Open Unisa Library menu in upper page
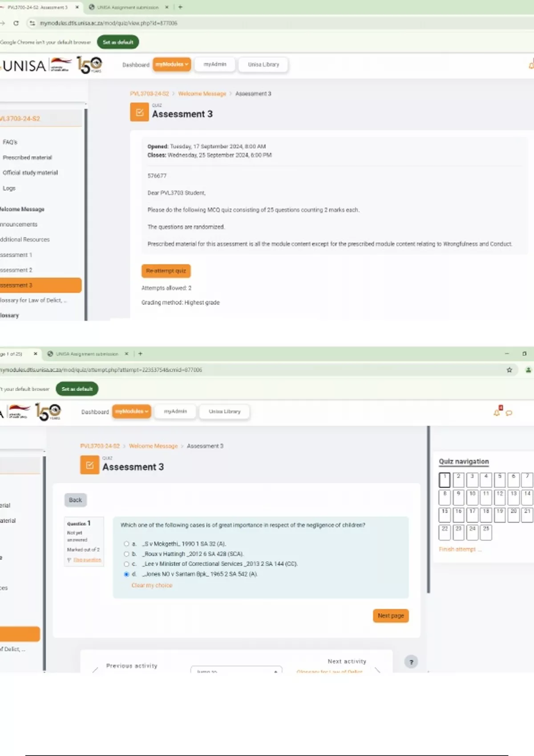The image size is (534, 756). pyautogui.click(x=263, y=64)
